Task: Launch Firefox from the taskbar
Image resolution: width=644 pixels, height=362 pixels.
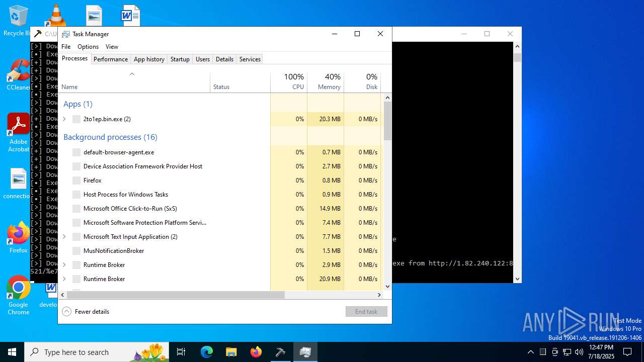Action: (x=256, y=352)
